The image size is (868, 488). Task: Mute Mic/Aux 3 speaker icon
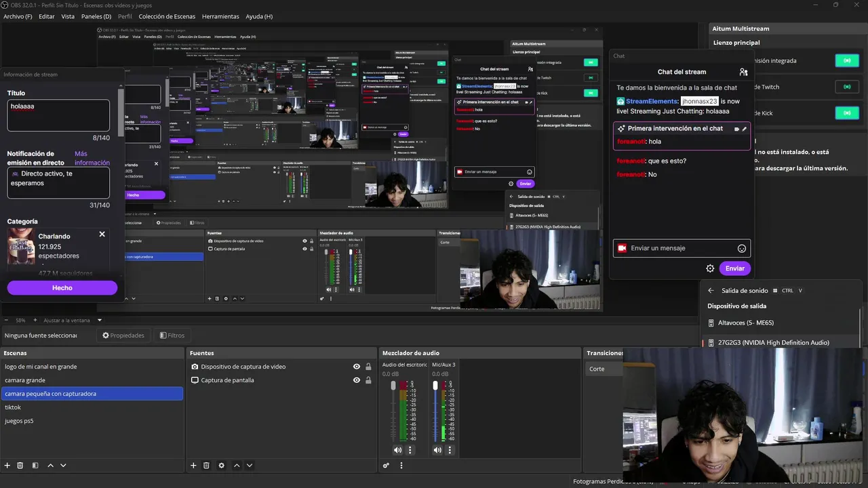point(437,450)
